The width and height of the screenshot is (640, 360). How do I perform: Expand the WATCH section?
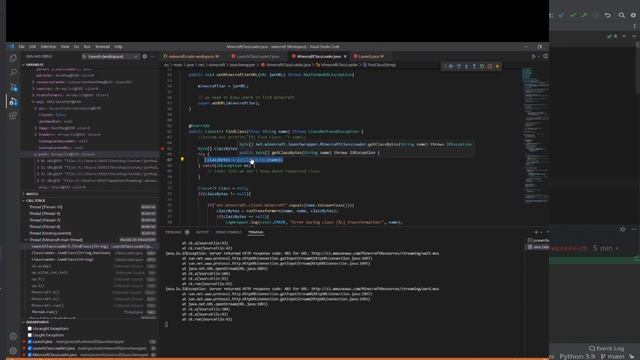[x=32, y=194]
